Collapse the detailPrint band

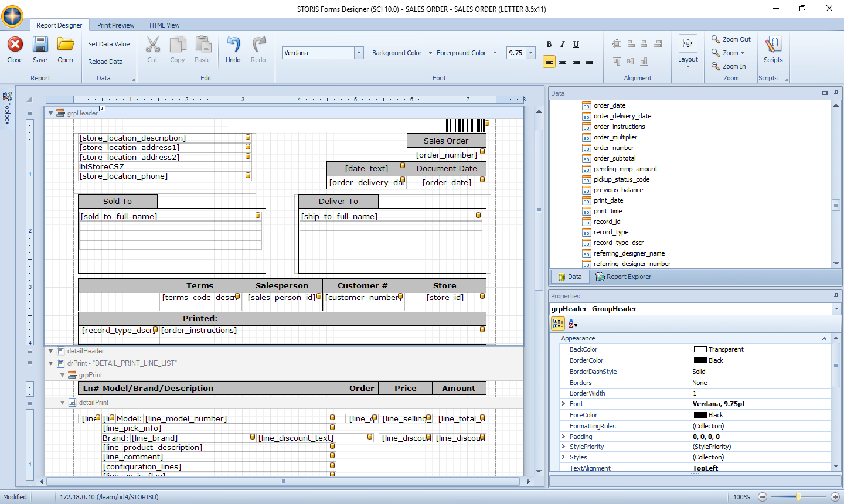coord(62,403)
